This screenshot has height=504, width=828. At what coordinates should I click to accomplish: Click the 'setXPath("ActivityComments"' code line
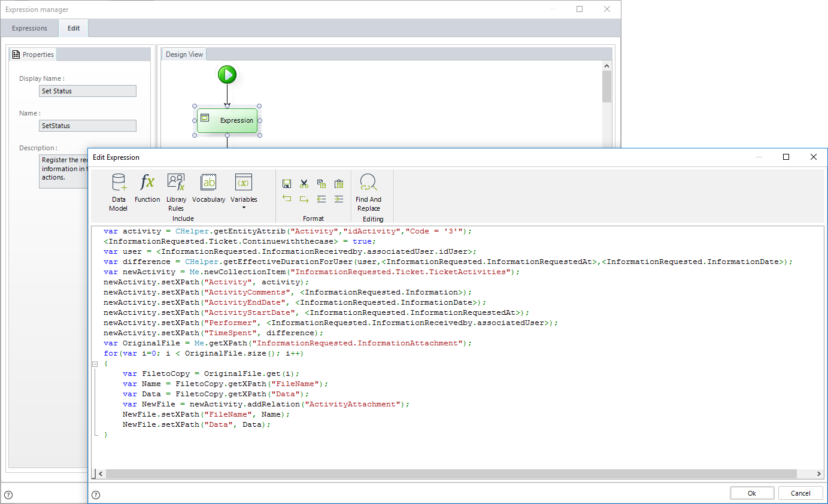(x=287, y=292)
